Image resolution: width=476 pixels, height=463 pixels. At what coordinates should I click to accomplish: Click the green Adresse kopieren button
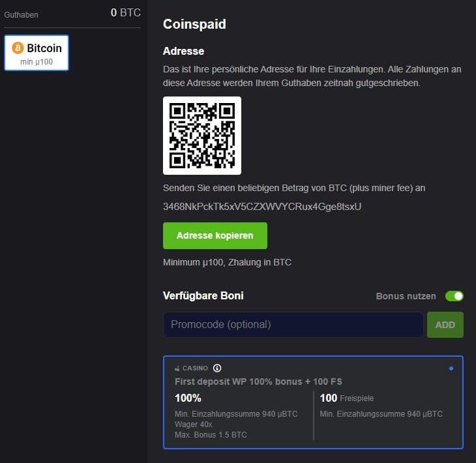(x=215, y=235)
